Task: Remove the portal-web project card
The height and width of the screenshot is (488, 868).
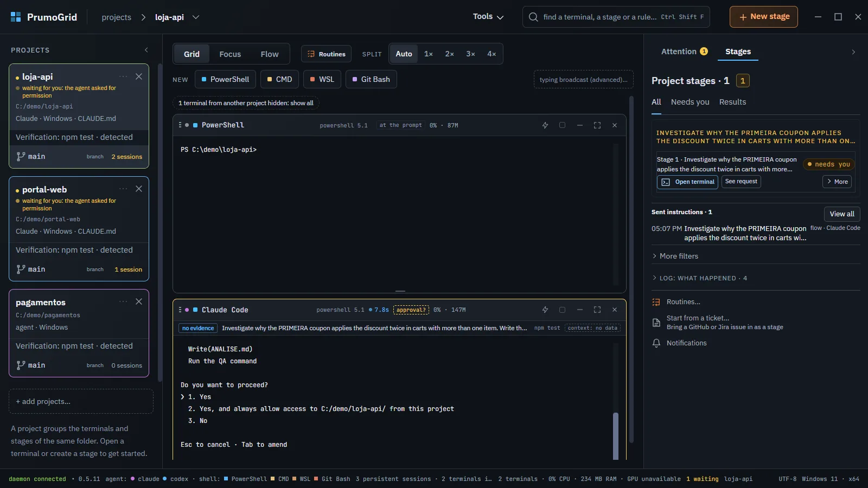Action: click(139, 189)
